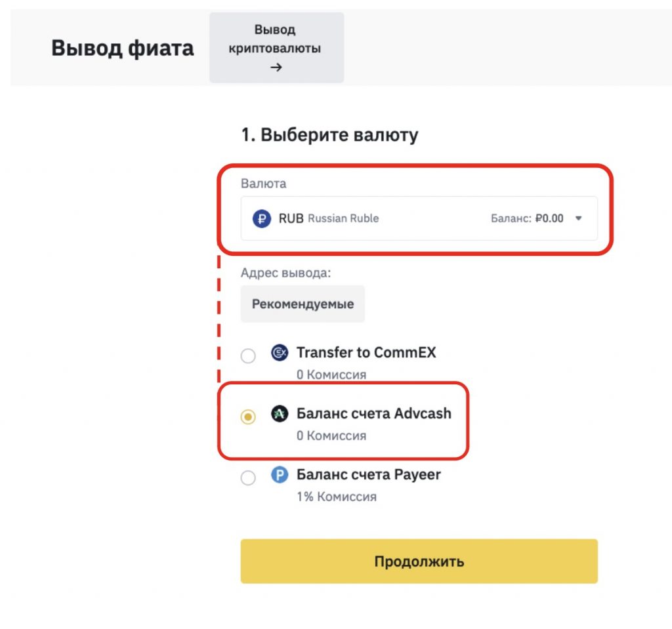Click the CommEX logo icon
This screenshot has height=629, width=672.
280,353
